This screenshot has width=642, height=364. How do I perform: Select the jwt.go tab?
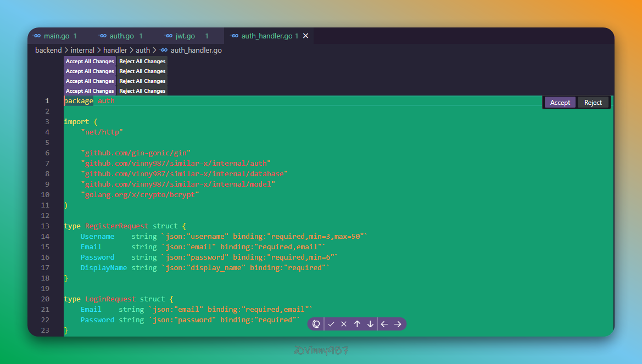click(185, 36)
